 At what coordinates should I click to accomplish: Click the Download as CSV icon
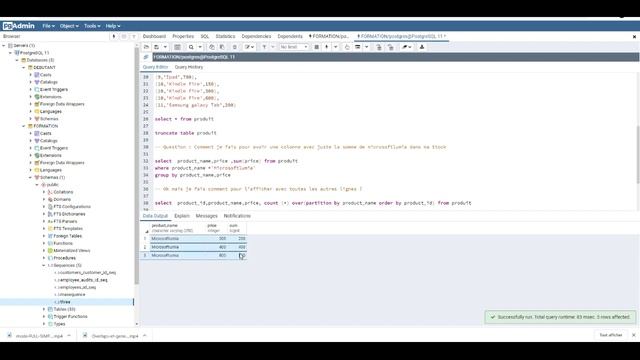click(x=422, y=47)
